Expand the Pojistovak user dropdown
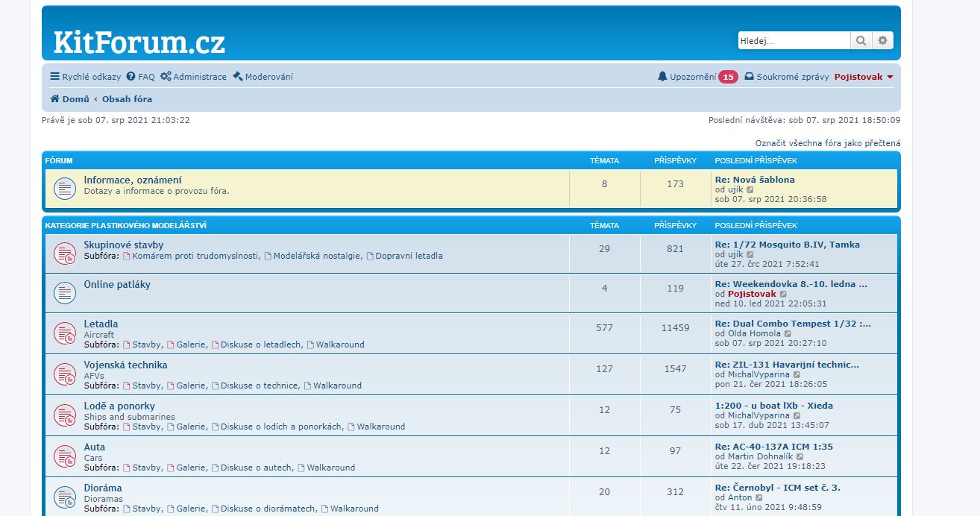980x516 pixels. pyautogui.click(x=864, y=77)
